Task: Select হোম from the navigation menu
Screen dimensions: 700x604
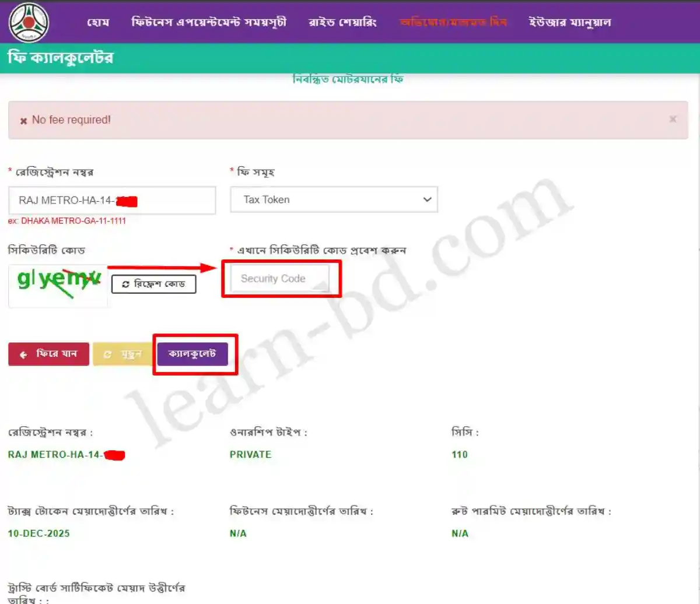Action: 99,22
